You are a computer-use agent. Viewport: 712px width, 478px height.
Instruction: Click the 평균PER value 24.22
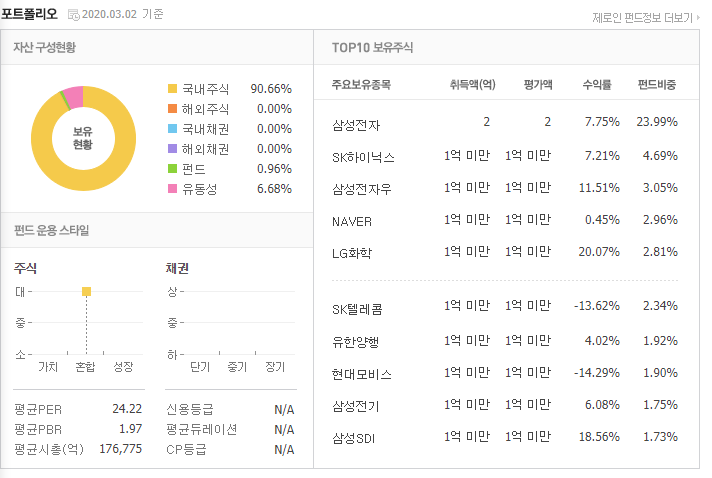click(x=127, y=409)
